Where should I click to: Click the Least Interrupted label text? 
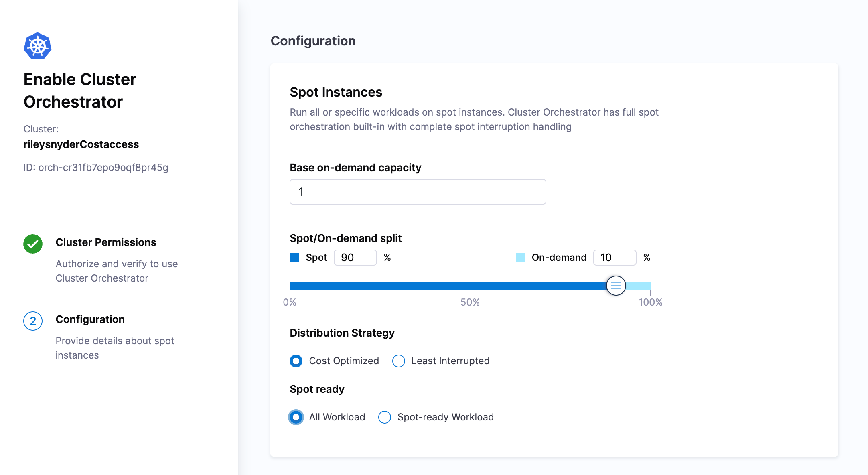(x=450, y=361)
